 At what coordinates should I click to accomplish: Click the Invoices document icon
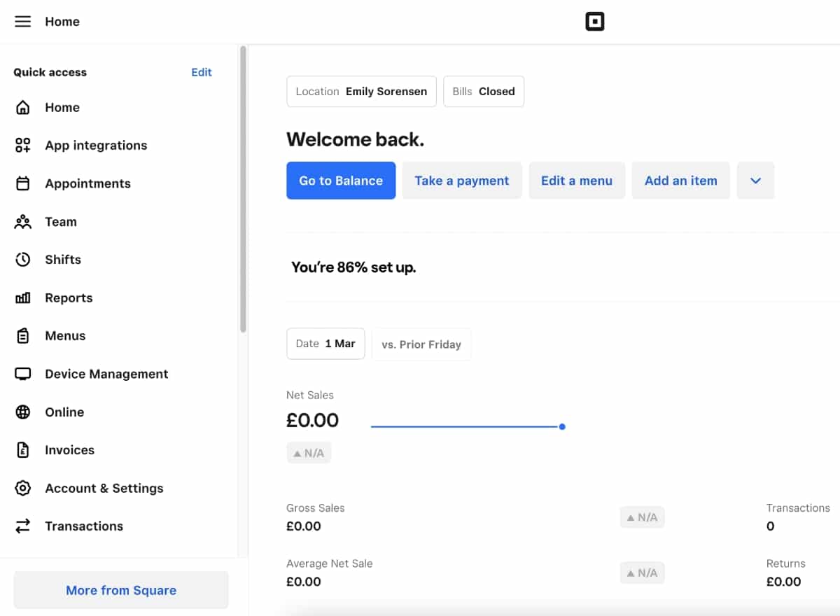[23, 450]
